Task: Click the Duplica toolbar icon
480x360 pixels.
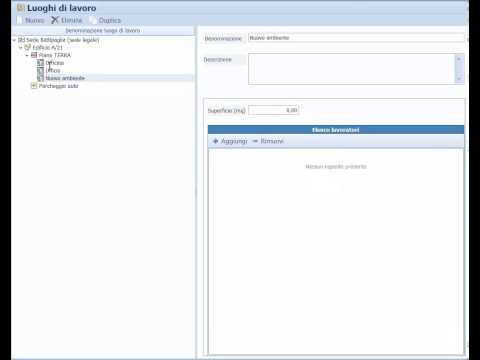Action: (93, 20)
